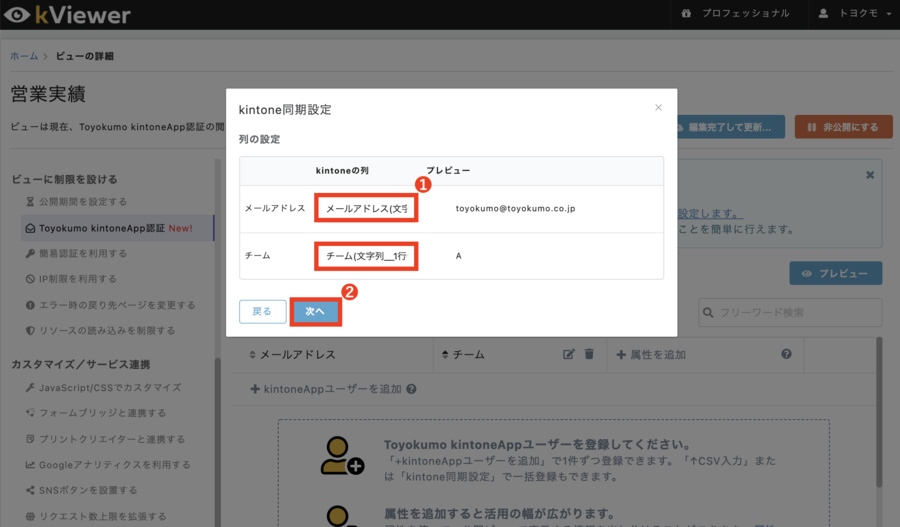Click user-plus illustration icon

(x=341, y=456)
